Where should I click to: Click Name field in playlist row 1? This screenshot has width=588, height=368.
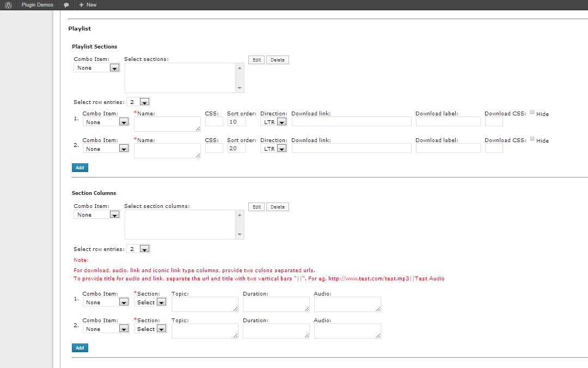point(167,124)
